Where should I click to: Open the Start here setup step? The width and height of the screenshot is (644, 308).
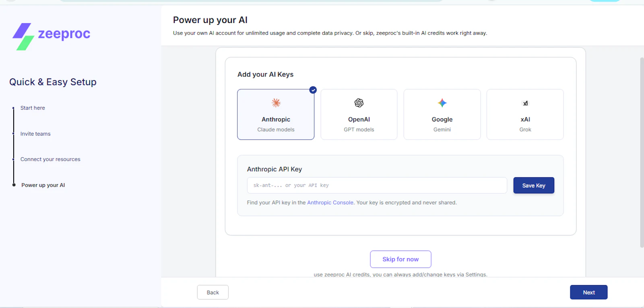33,108
